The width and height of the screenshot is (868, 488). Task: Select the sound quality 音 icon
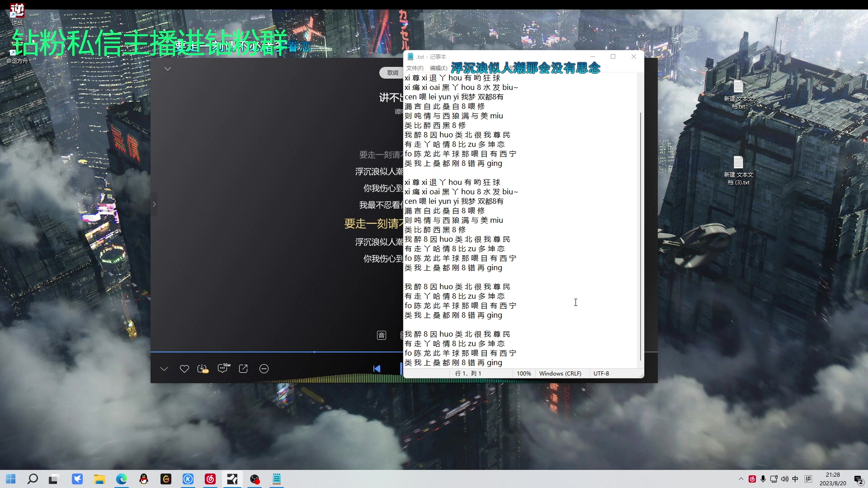382,335
